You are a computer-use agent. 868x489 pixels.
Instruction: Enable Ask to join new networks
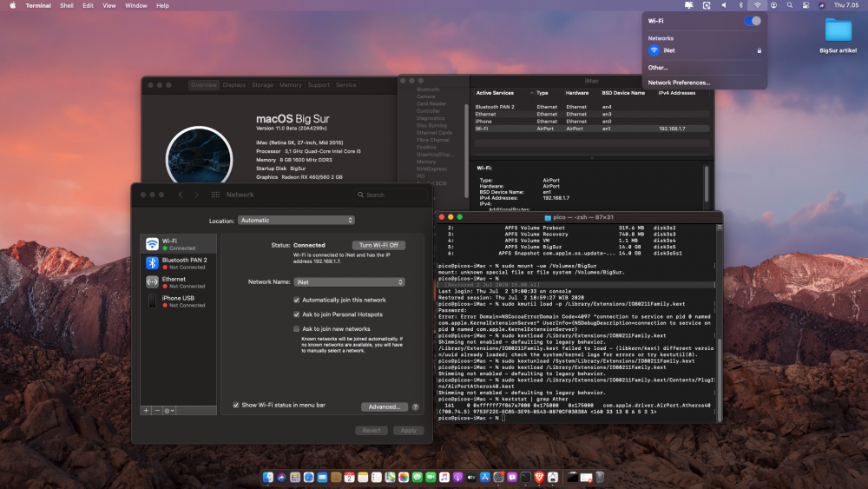[x=297, y=329]
